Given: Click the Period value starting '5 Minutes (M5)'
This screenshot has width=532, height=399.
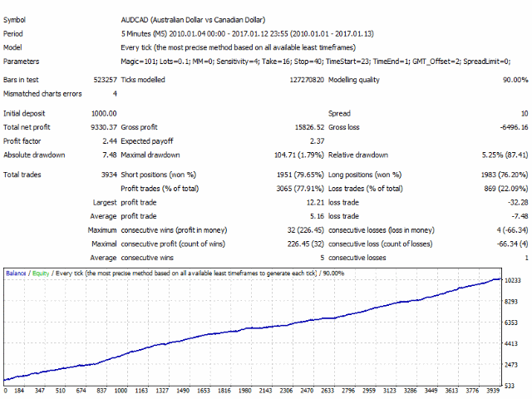Looking at the screenshot, I should coord(247,34).
